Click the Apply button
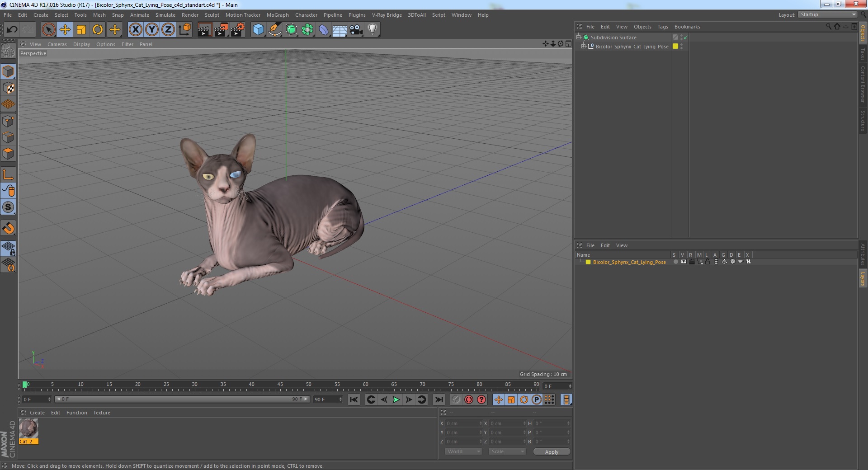 pyautogui.click(x=552, y=451)
